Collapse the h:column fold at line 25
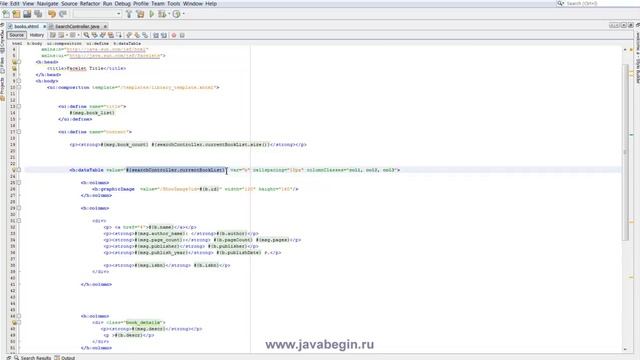640x360 pixels. pos(19,182)
